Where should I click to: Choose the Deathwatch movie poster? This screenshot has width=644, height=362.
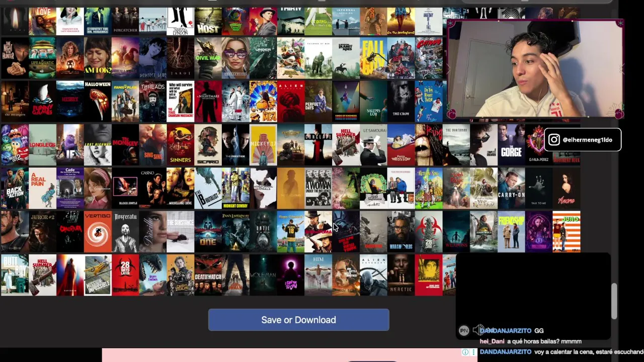208,275
